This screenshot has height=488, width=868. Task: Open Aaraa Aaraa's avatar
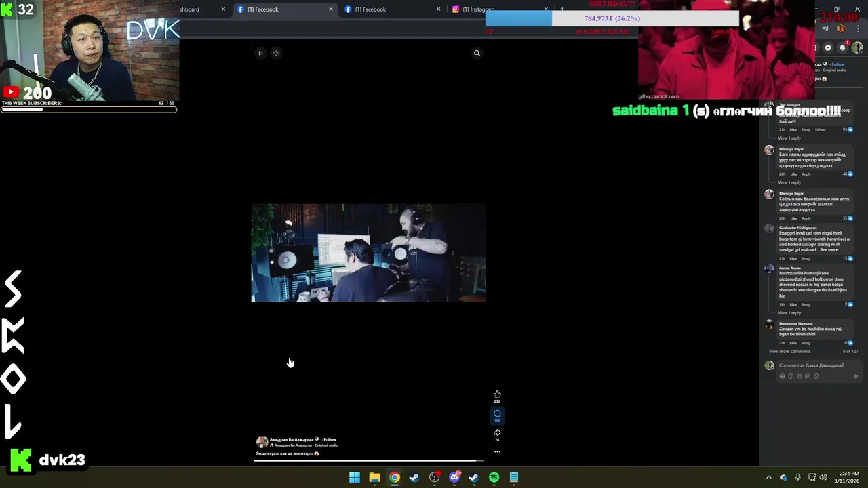769,269
